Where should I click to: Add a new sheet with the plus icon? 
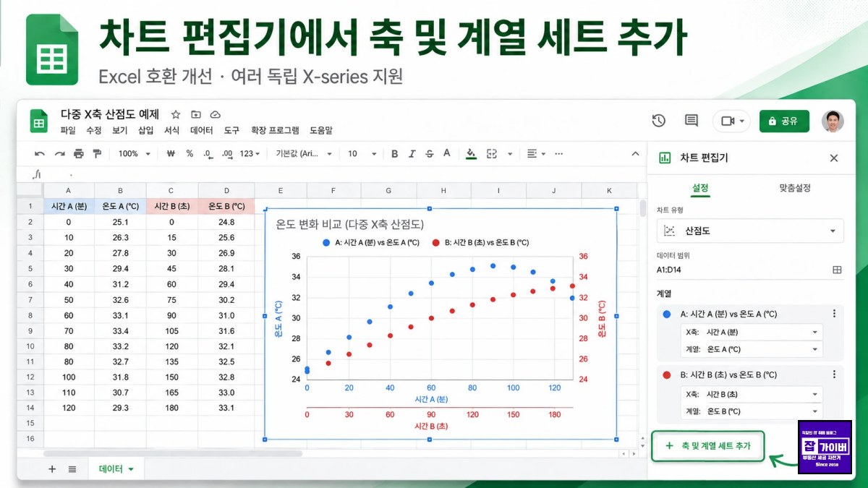point(52,468)
